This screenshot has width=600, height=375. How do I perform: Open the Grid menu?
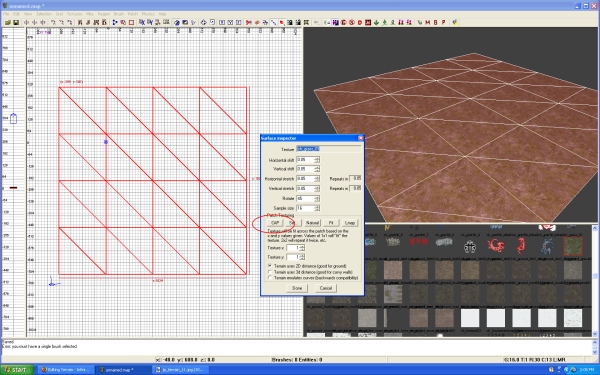tap(59, 14)
